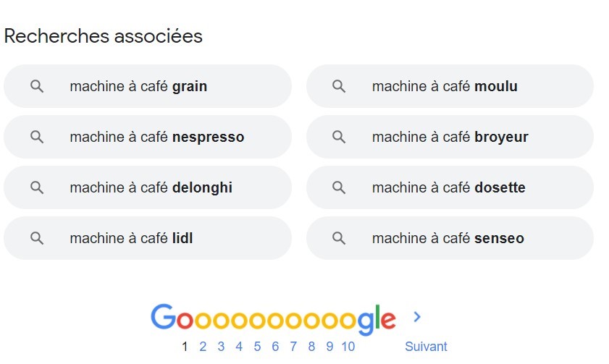Select the "machine à café delonghi" suggestion
Screen dimensions: 609x364
click(151, 187)
